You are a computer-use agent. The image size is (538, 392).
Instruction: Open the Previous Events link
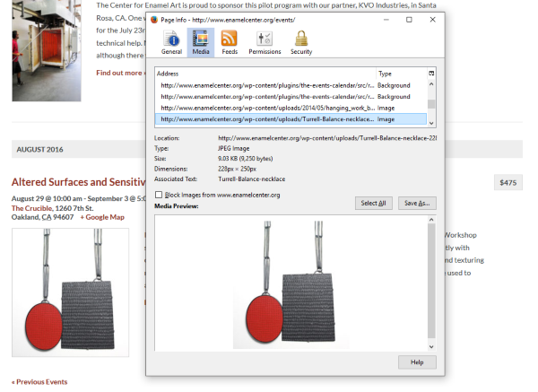click(x=39, y=382)
